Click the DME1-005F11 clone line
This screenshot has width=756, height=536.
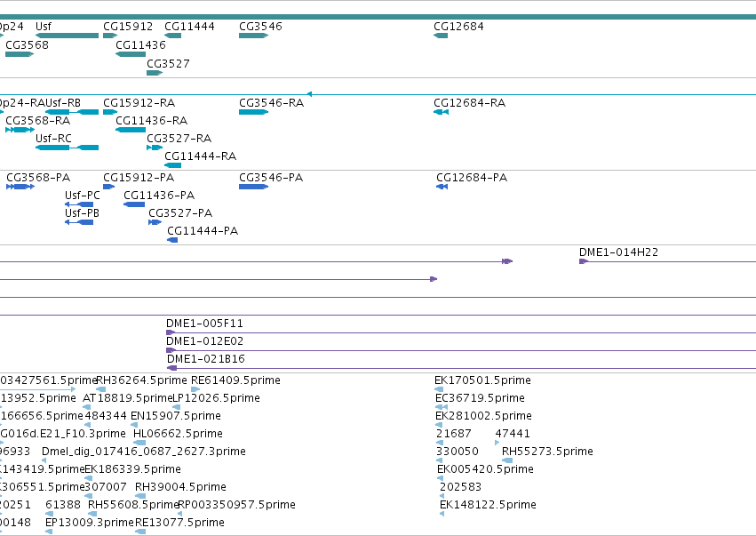point(461,332)
